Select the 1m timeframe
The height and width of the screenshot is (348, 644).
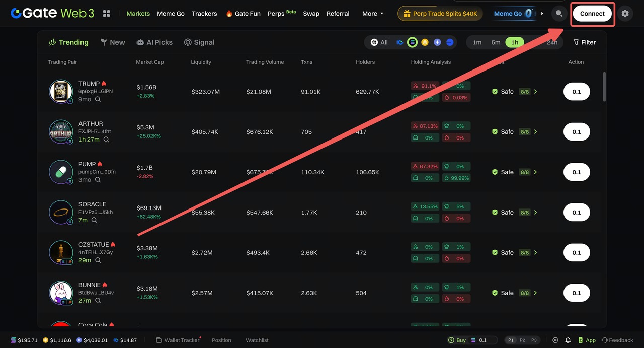click(x=477, y=42)
